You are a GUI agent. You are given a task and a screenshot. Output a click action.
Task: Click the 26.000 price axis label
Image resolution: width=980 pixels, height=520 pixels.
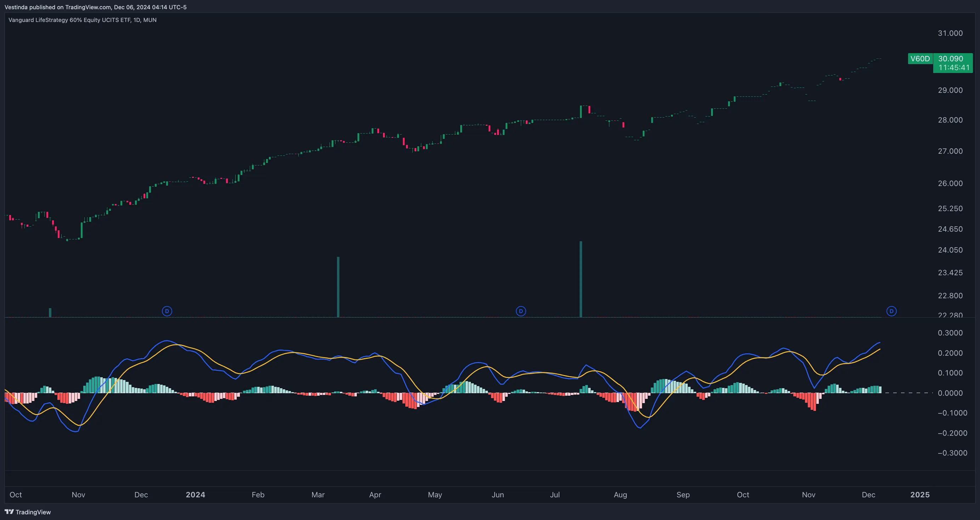pyautogui.click(x=950, y=183)
